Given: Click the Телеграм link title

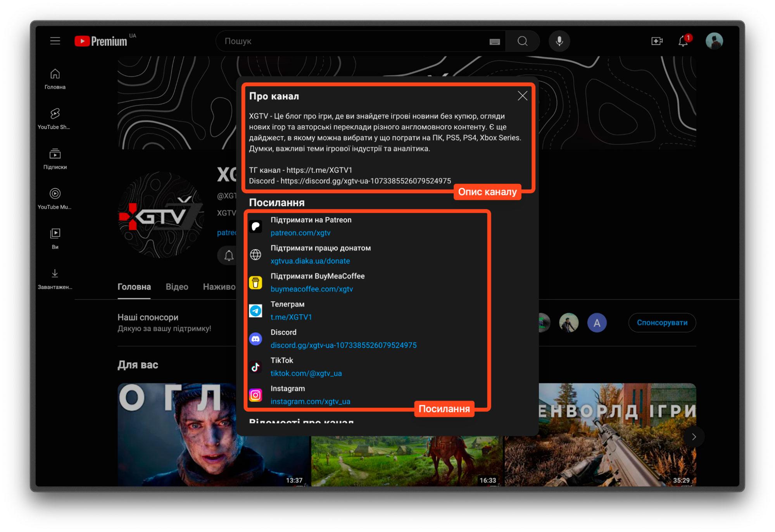Looking at the screenshot, I should [x=287, y=304].
